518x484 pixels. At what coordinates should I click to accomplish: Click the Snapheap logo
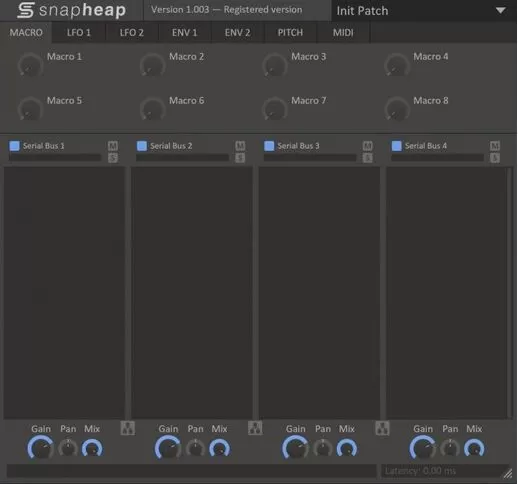pos(72,10)
